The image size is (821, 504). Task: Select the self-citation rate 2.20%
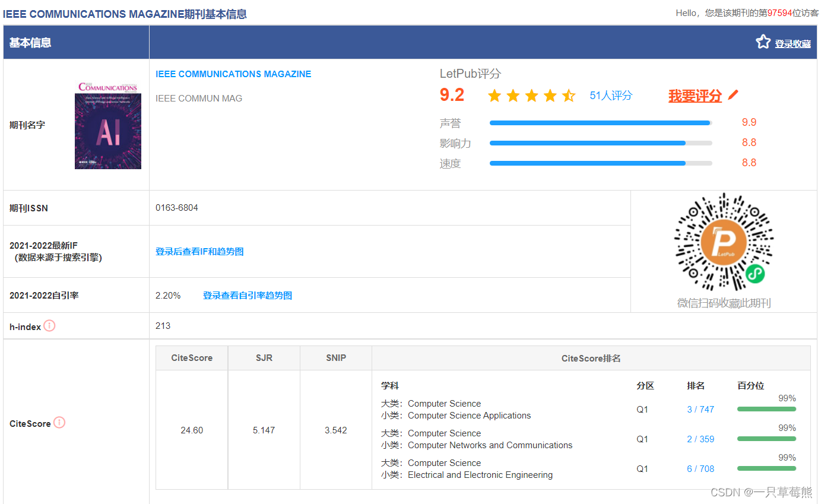point(168,296)
